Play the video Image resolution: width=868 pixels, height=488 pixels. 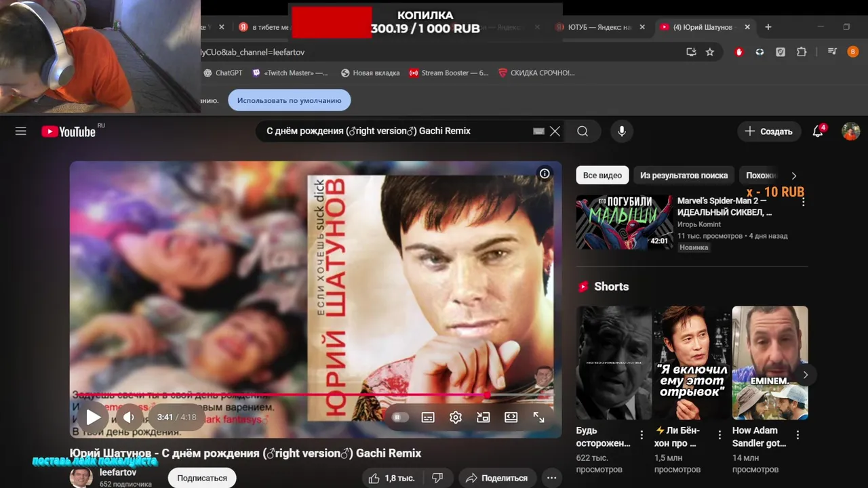click(x=93, y=417)
